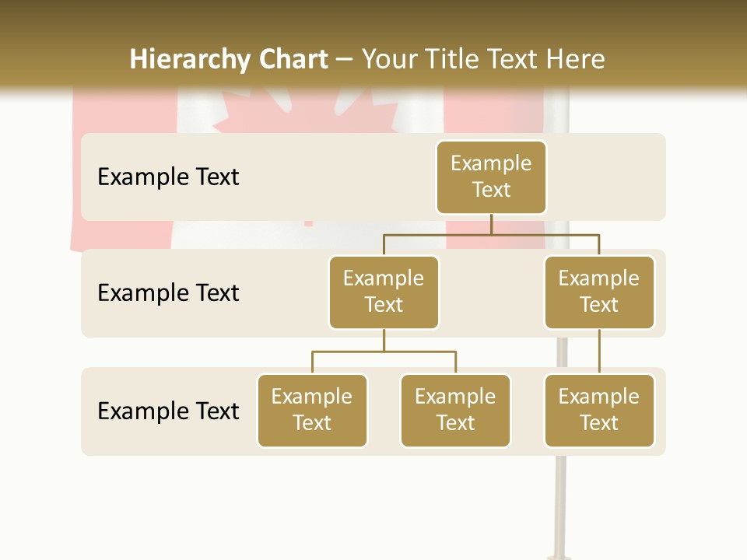Click the right box in the second level

coord(599,292)
